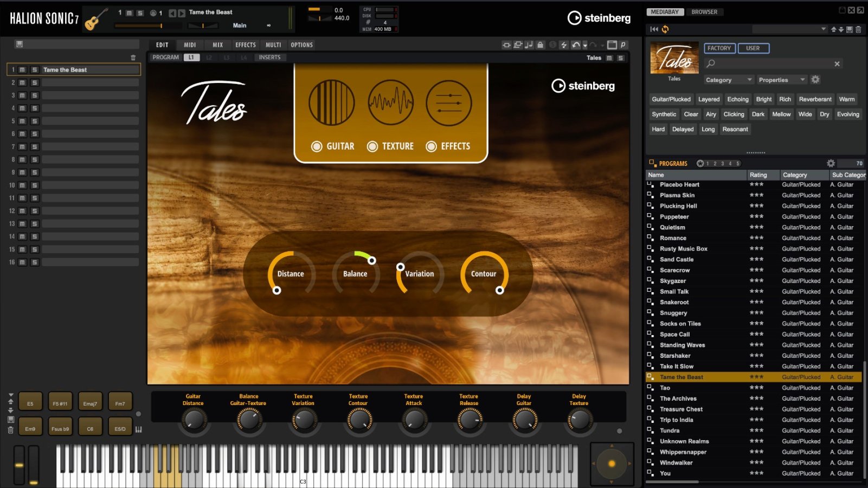The height and width of the screenshot is (488, 868).
Task: Open the Category dropdown
Action: 728,80
